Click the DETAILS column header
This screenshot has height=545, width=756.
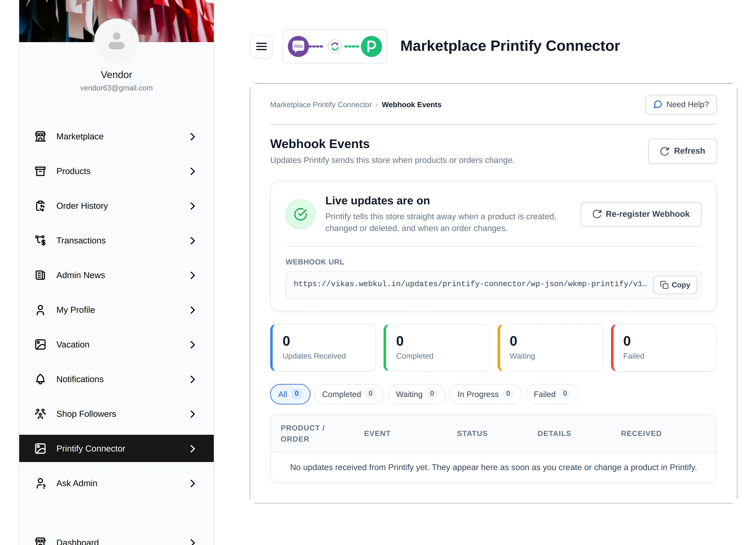tap(554, 434)
